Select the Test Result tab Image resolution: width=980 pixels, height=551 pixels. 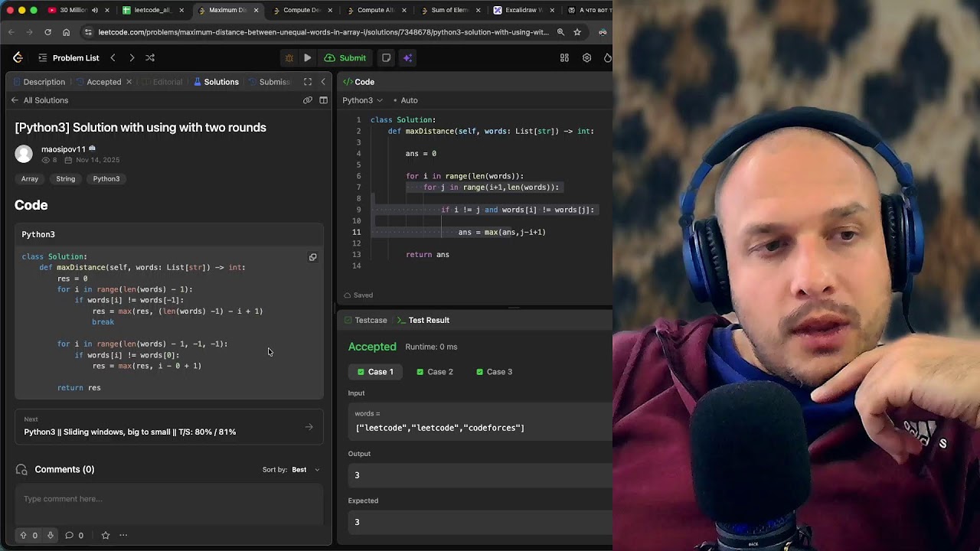point(423,320)
